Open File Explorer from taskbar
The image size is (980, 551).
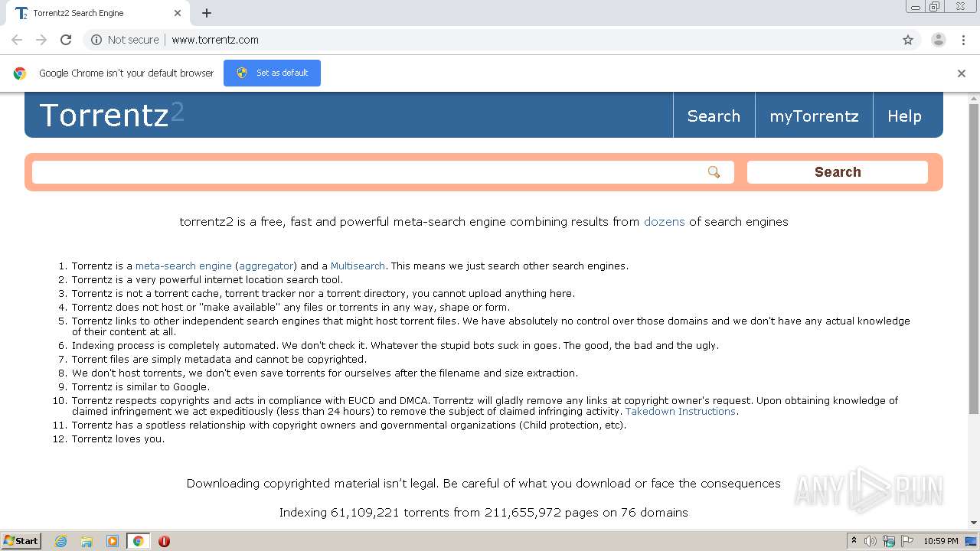(x=87, y=541)
